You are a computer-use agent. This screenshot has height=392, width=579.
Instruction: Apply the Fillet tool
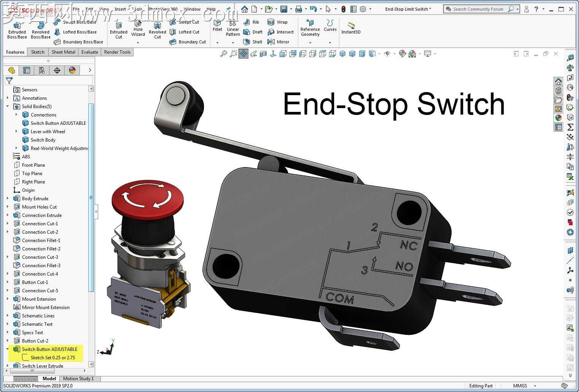[218, 25]
